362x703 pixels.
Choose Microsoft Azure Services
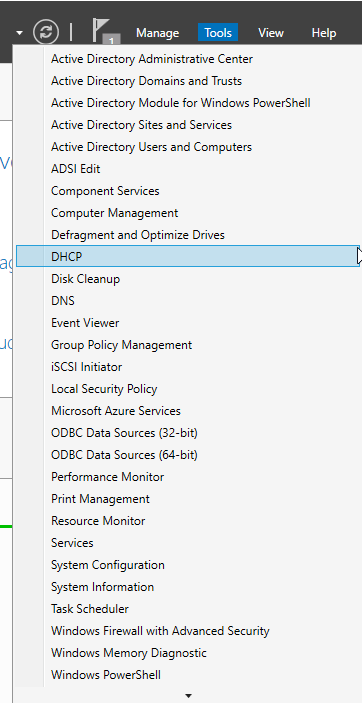[x=188, y=411]
